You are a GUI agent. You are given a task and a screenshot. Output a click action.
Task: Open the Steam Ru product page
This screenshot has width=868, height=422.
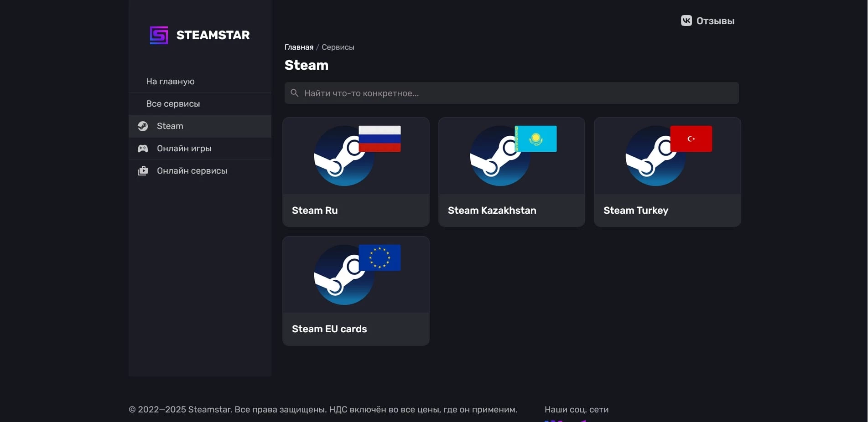356,172
